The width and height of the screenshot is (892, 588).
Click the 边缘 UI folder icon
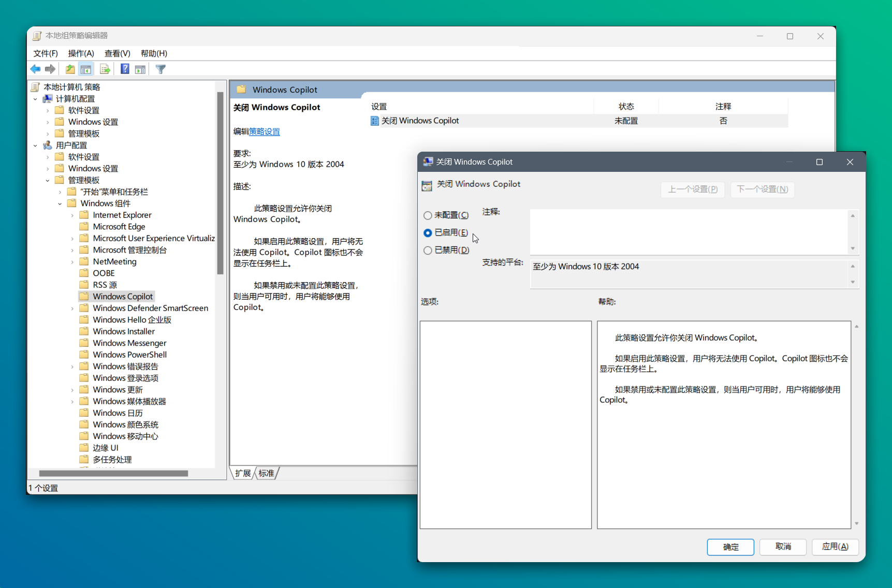pyautogui.click(x=84, y=448)
